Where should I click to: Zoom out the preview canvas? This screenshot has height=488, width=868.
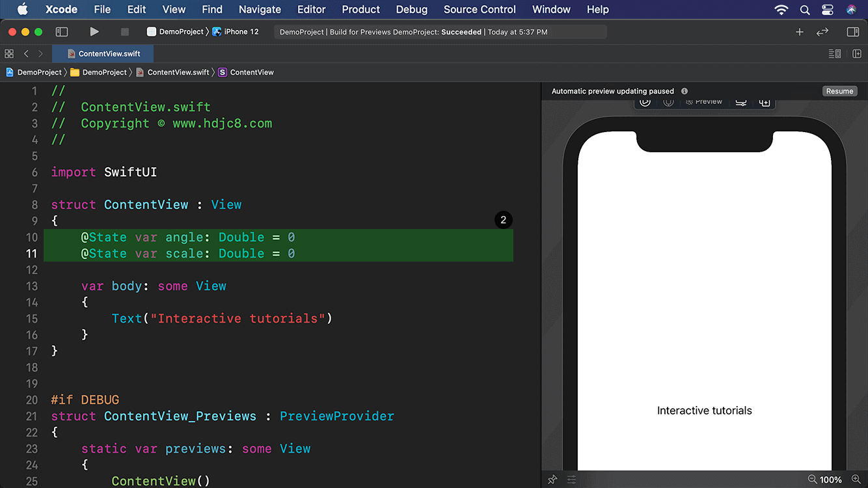(x=812, y=480)
